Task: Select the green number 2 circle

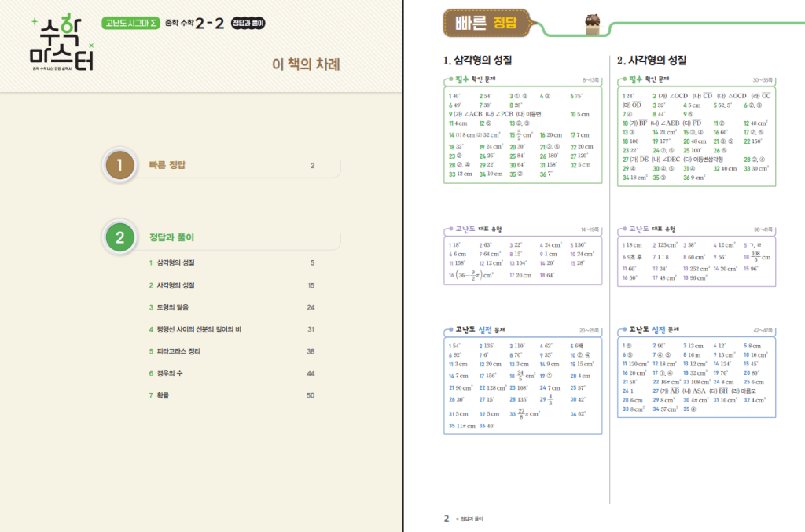Action: click(119, 237)
